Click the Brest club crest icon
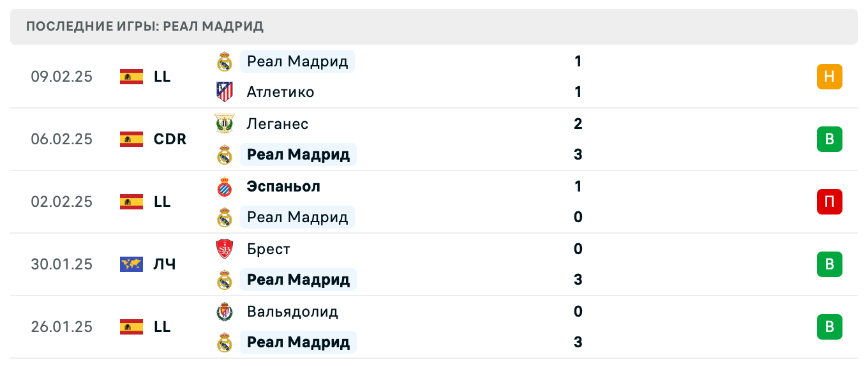 coord(225,249)
